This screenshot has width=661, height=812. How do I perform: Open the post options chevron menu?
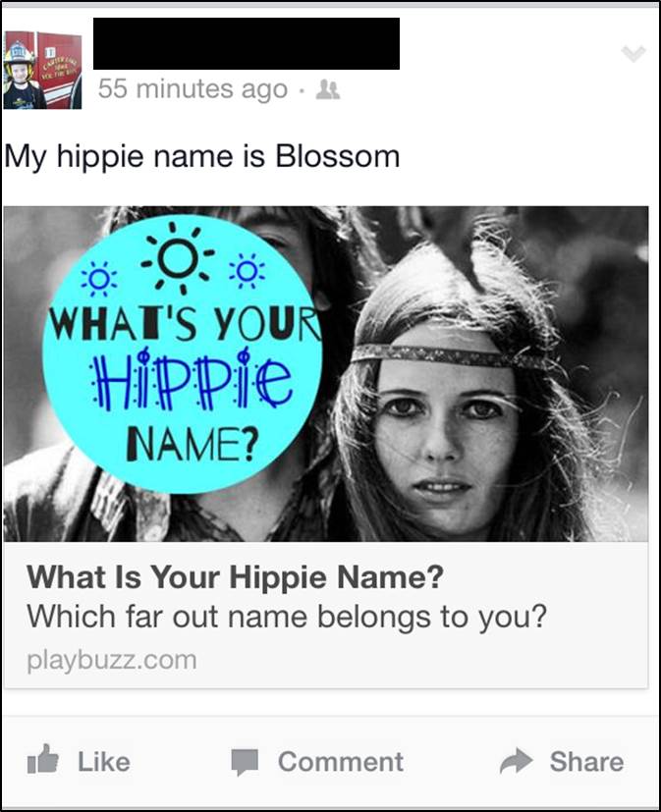[633, 52]
